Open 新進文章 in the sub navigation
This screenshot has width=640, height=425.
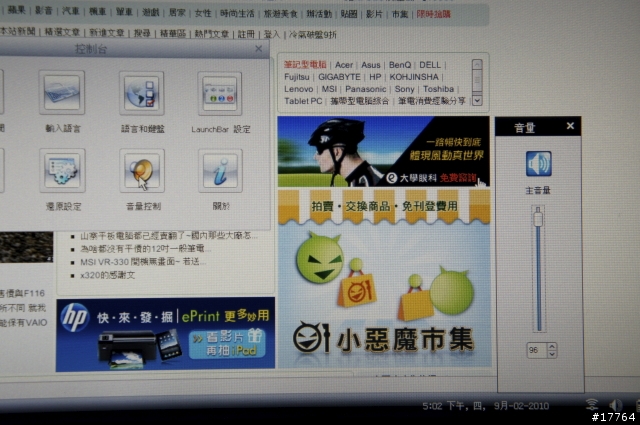click(107, 33)
